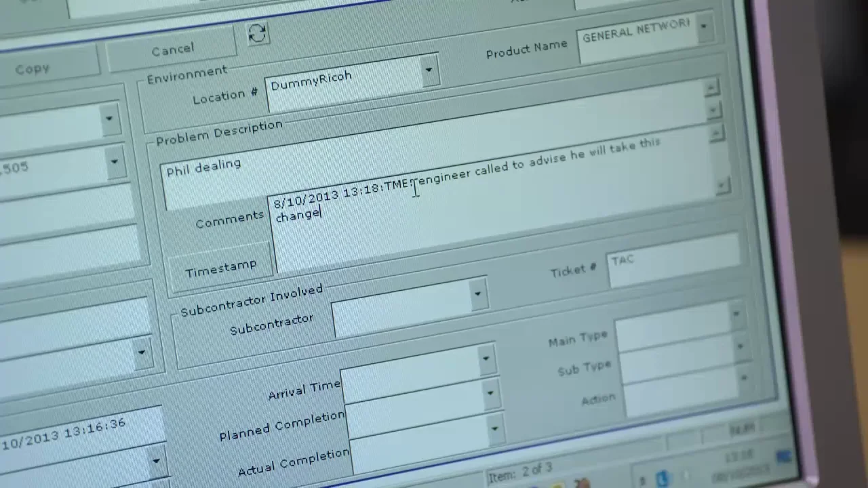Click the date field showing 10/2013 13:16:36

(x=80, y=434)
